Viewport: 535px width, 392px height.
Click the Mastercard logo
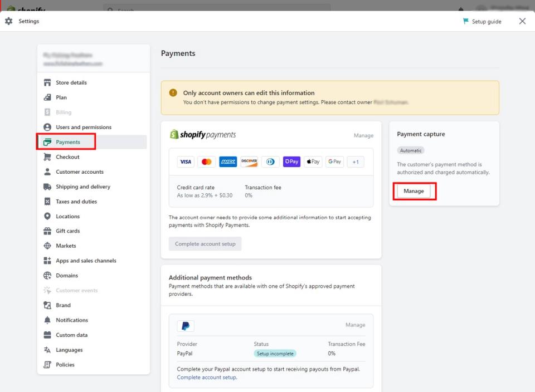coord(207,161)
